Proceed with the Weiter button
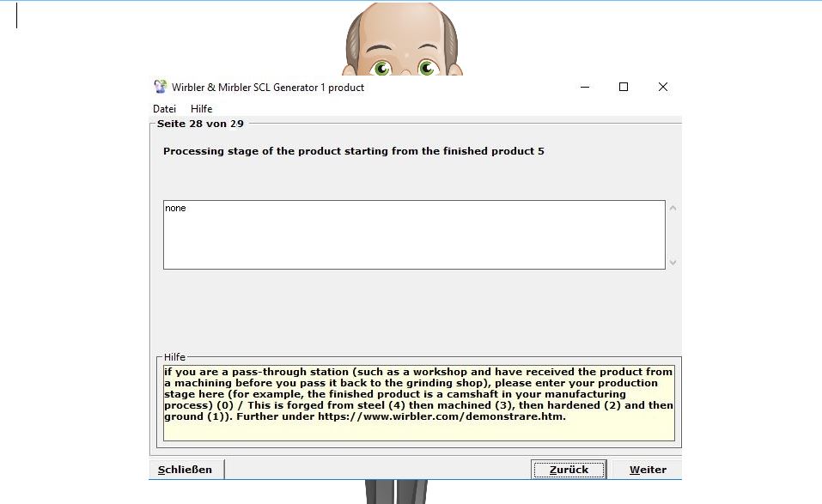 click(x=648, y=470)
